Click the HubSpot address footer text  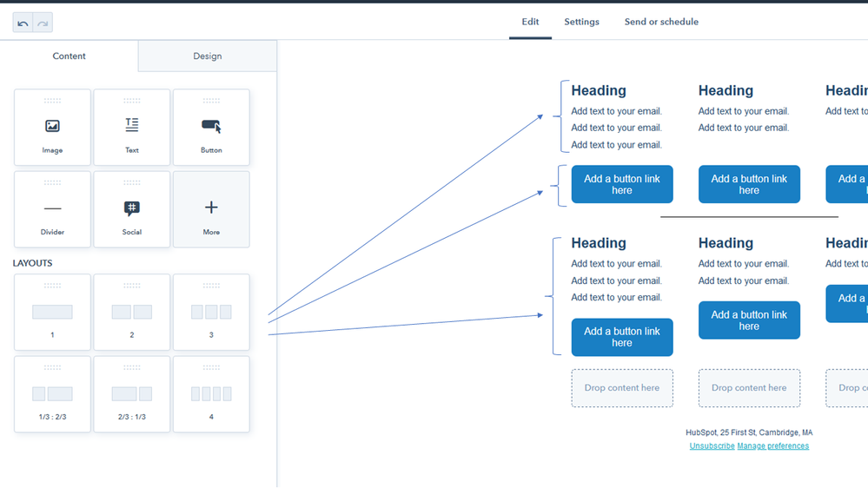[749, 432]
